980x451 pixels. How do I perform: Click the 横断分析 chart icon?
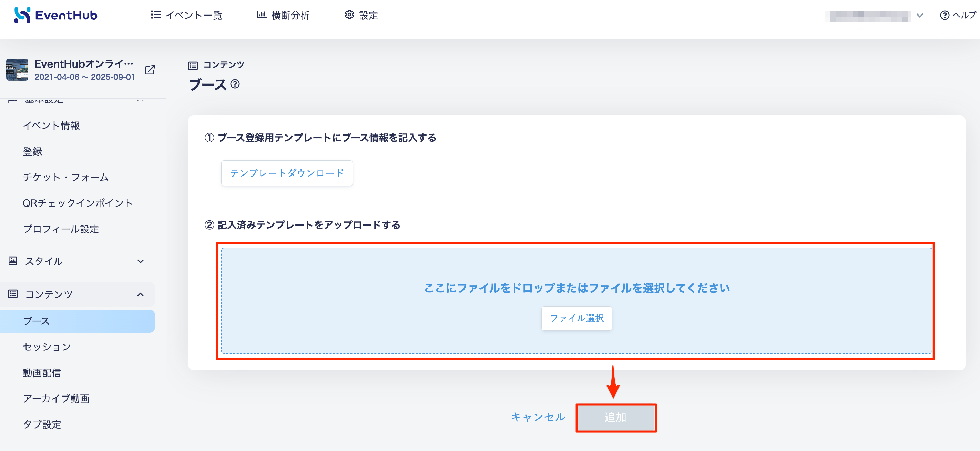pos(261,14)
